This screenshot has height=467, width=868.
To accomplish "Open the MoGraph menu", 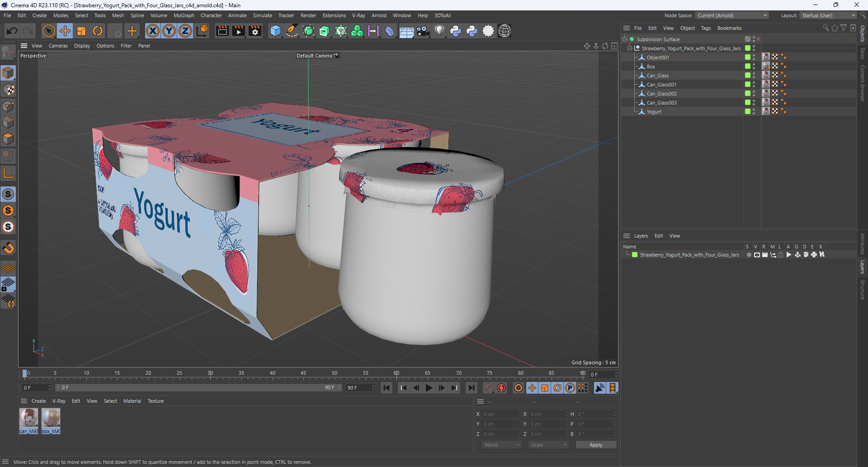I will [184, 15].
